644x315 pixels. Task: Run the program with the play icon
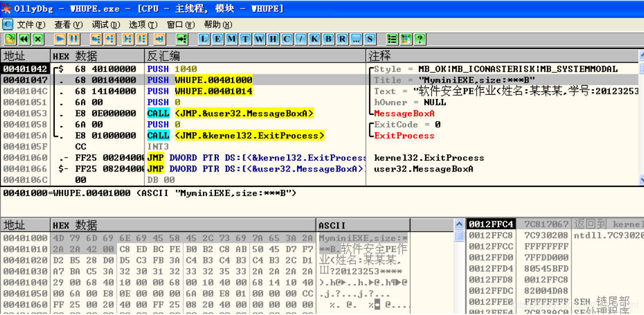pos(61,39)
